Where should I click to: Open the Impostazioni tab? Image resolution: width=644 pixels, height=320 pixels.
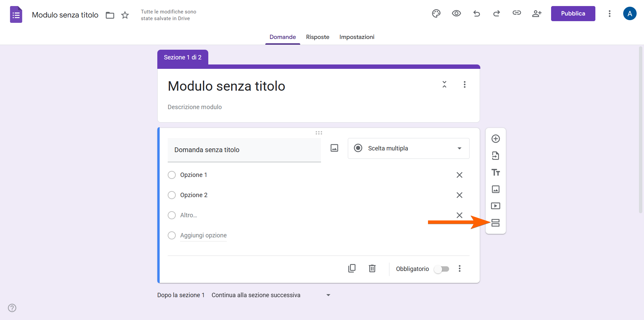coord(357,37)
